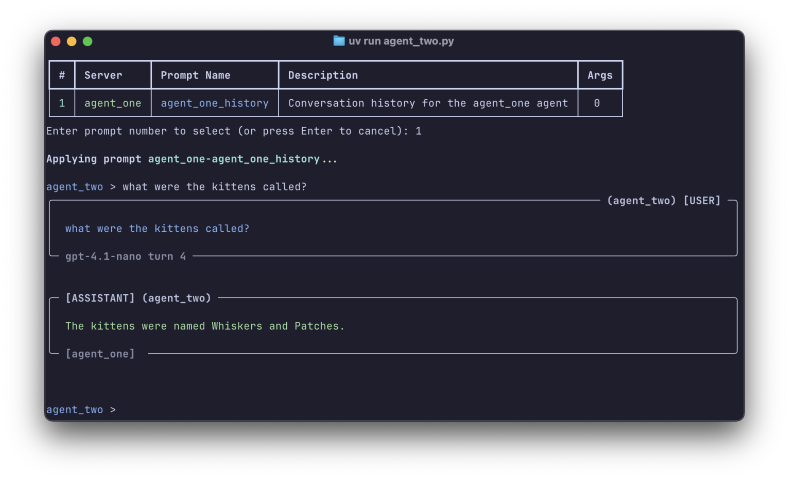Click the 'gpt-4.1-nano turn 4' footer label
Image resolution: width=789 pixels, height=480 pixels.
[x=125, y=257]
